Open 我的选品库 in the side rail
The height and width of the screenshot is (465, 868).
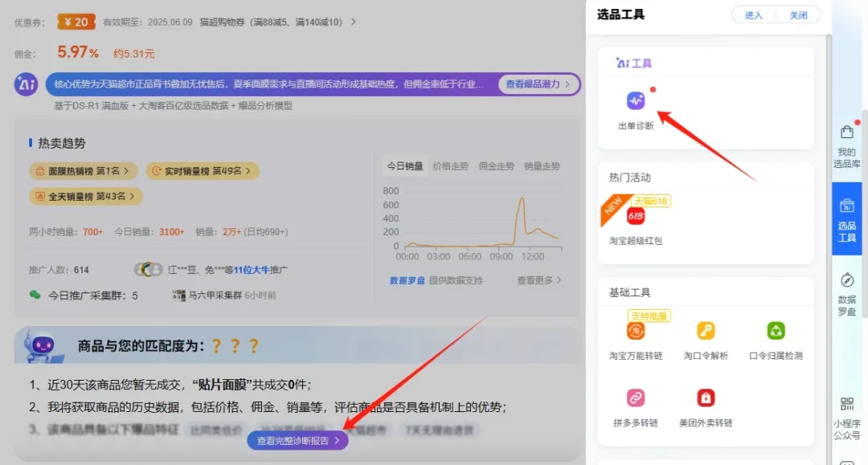pyautogui.click(x=846, y=146)
